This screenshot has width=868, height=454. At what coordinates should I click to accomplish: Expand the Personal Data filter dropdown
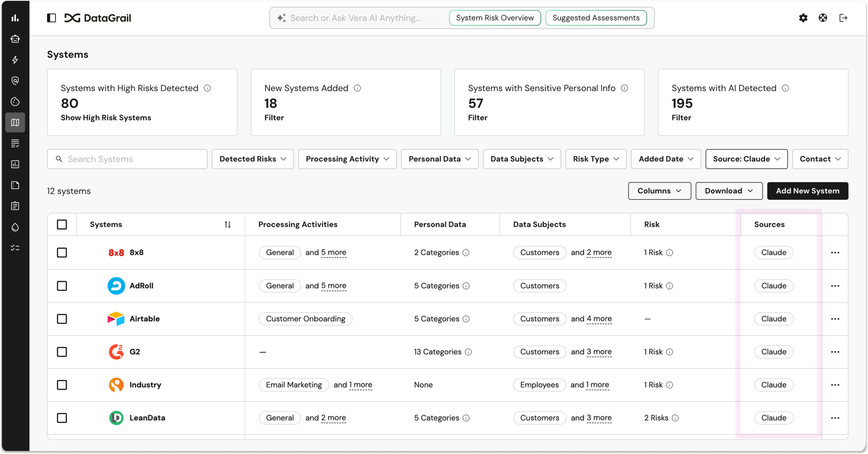(439, 159)
